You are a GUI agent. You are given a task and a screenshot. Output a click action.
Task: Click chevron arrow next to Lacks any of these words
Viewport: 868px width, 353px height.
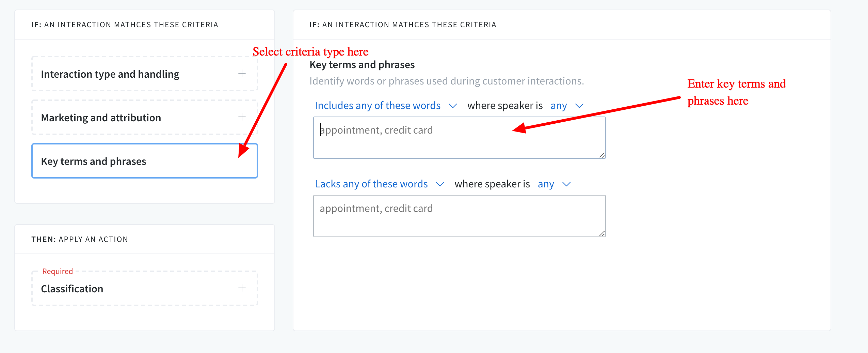(440, 184)
